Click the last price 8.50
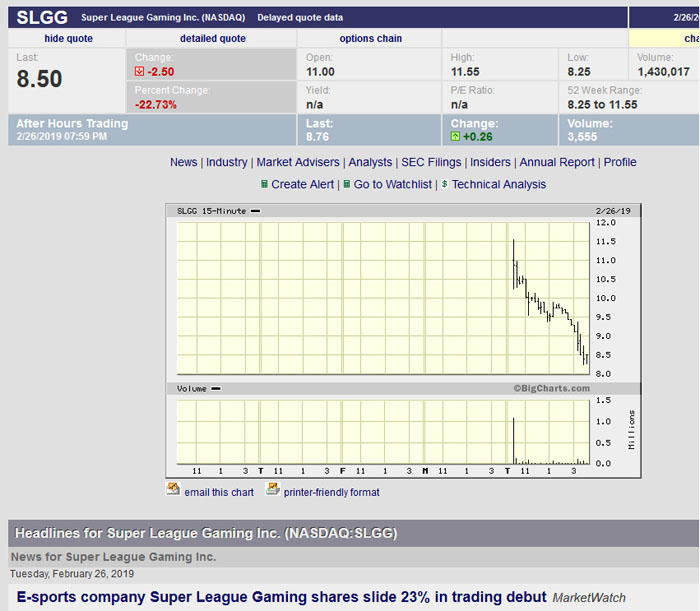Screen dimensions: 700x611 39,79
